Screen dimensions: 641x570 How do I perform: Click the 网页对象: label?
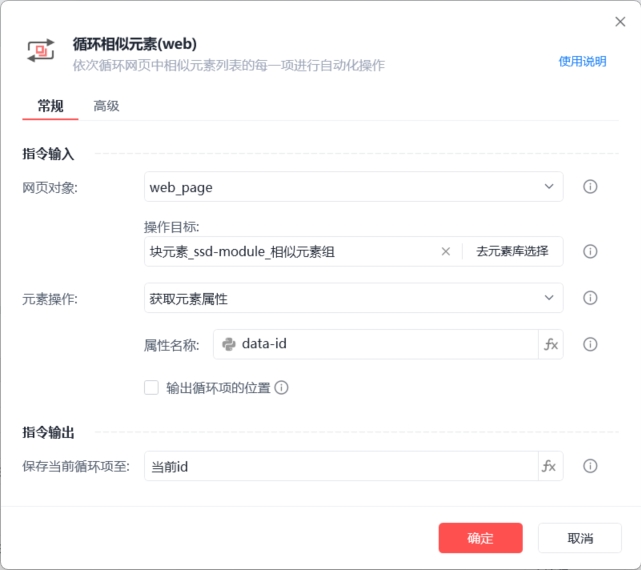tap(50, 188)
